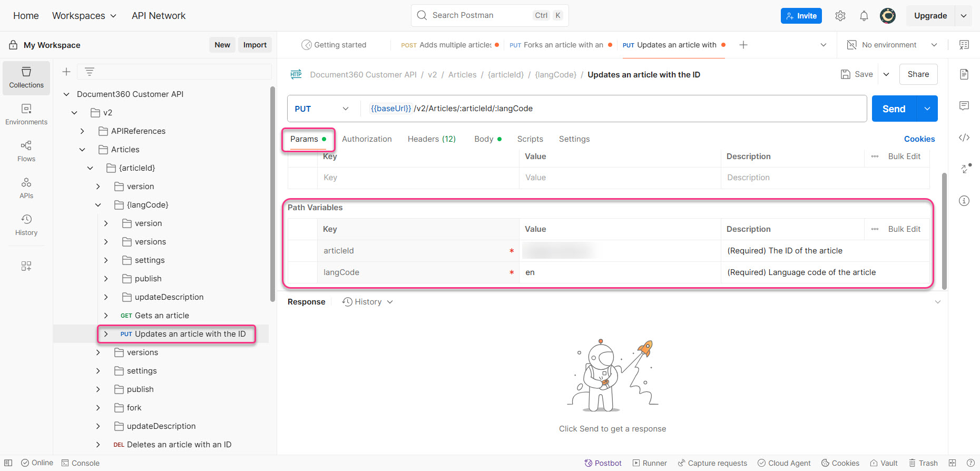Open Postbot in the status bar

pos(603,463)
